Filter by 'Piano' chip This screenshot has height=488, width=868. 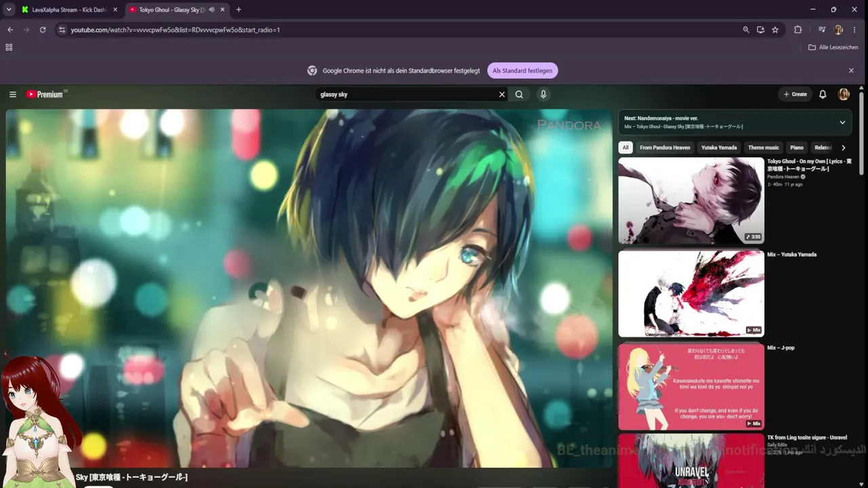pos(797,148)
